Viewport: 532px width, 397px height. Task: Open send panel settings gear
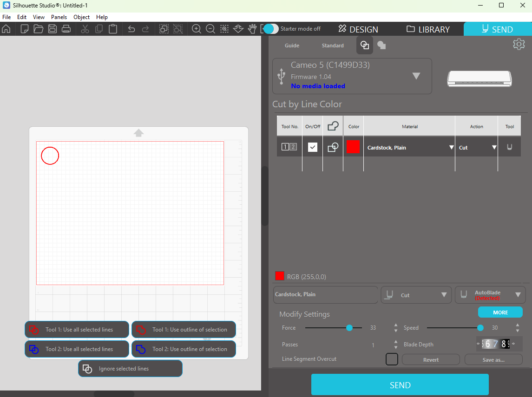click(519, 44)
